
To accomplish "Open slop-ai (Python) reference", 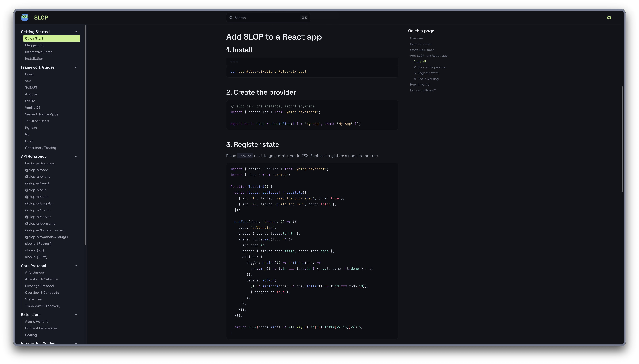I will click(x=38, y=244).
